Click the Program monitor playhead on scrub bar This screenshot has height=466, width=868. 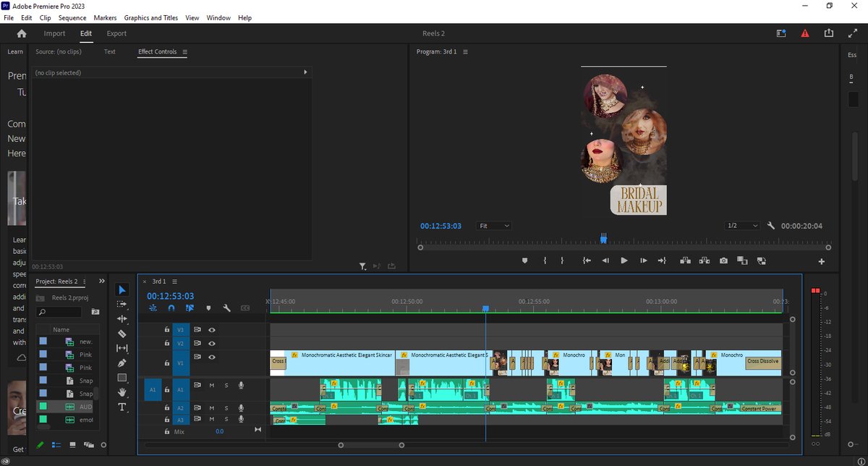coord(603,239)
